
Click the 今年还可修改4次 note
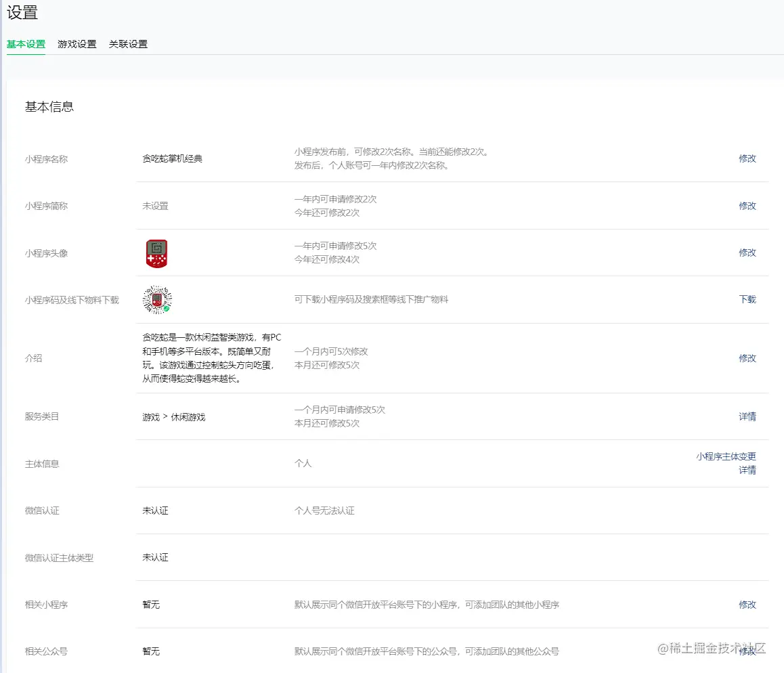327,259
